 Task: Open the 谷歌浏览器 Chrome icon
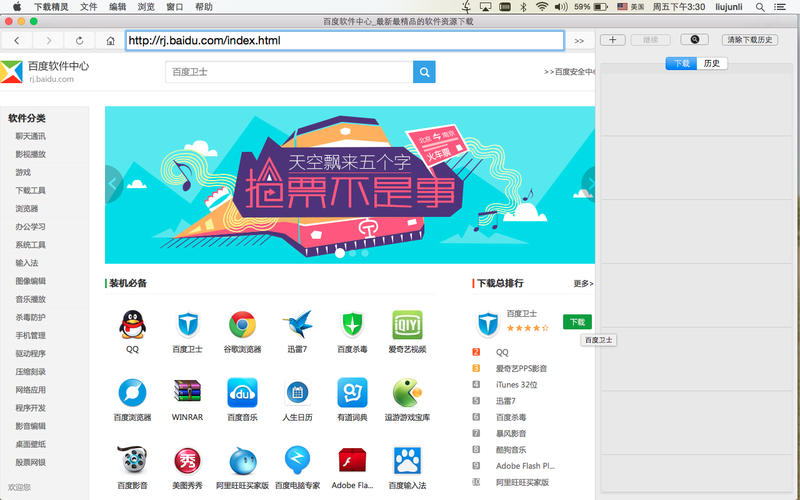coord(242,324)
